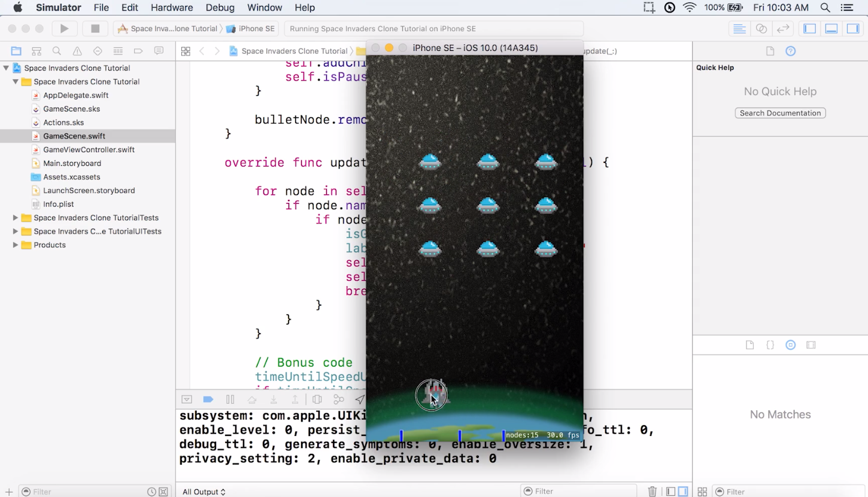The height and width of the screenshot is (497, 868).
Task: Go forward using the jump bar right arrow
Action: coord(217,51)
